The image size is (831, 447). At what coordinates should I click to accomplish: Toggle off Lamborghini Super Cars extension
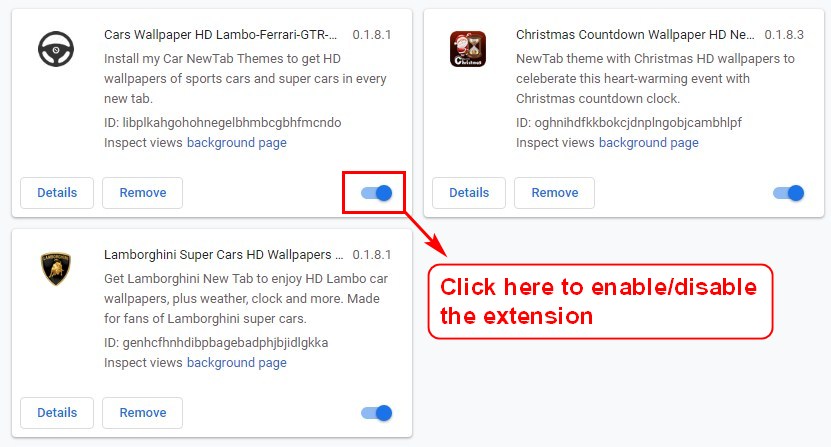[376, 413]
